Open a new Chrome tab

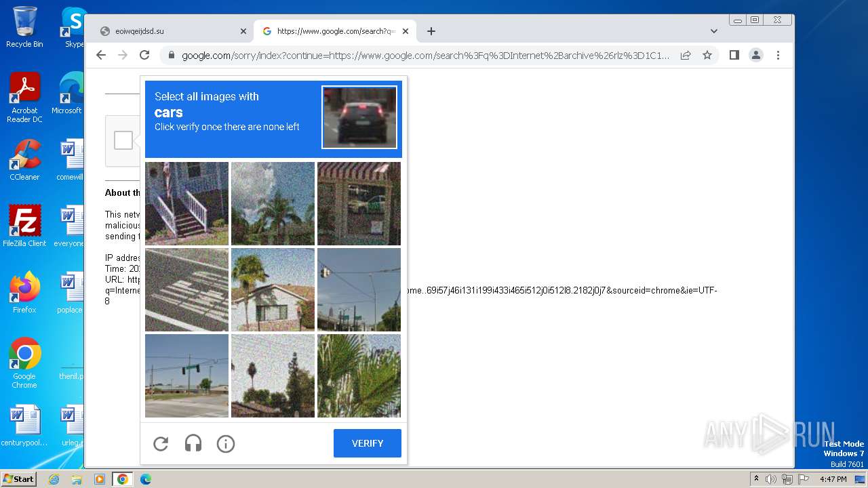pos(431,31)
